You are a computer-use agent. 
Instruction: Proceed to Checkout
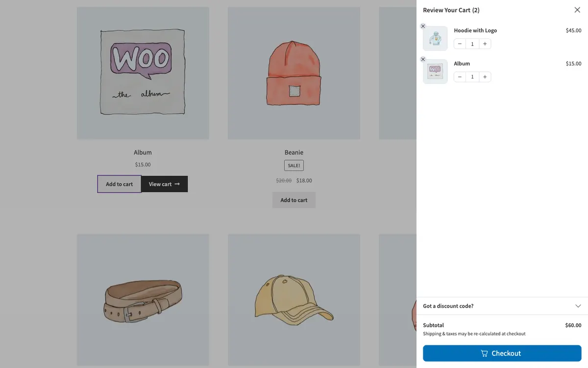502,353
